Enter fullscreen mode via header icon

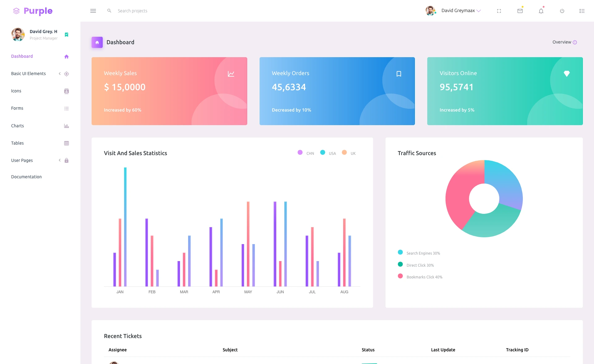click(x=499, y=11)
